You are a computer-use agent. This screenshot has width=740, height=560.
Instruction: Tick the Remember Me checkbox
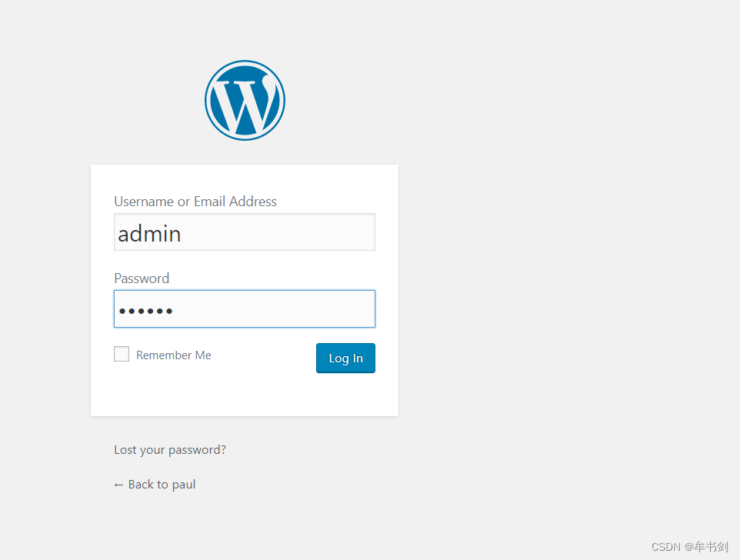click(122, 354)
